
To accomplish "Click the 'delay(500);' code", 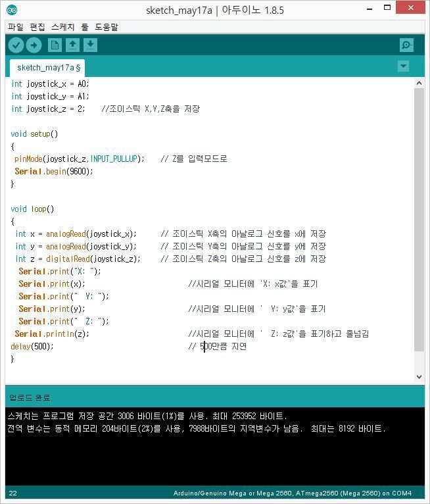I will click(32, 347).
